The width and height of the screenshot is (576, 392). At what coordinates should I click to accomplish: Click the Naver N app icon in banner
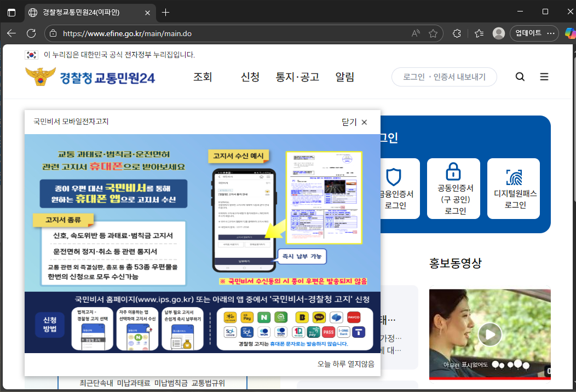[x=264, y=317]
